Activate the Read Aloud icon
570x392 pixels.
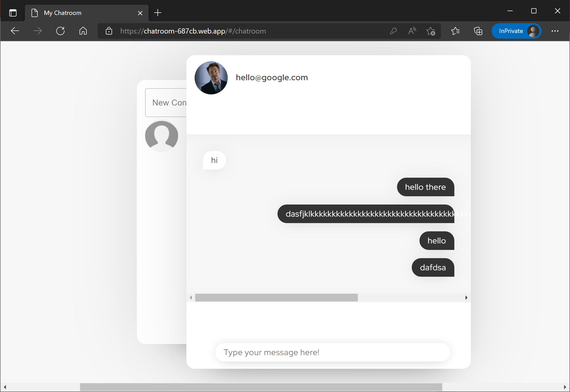pos(412,31)
